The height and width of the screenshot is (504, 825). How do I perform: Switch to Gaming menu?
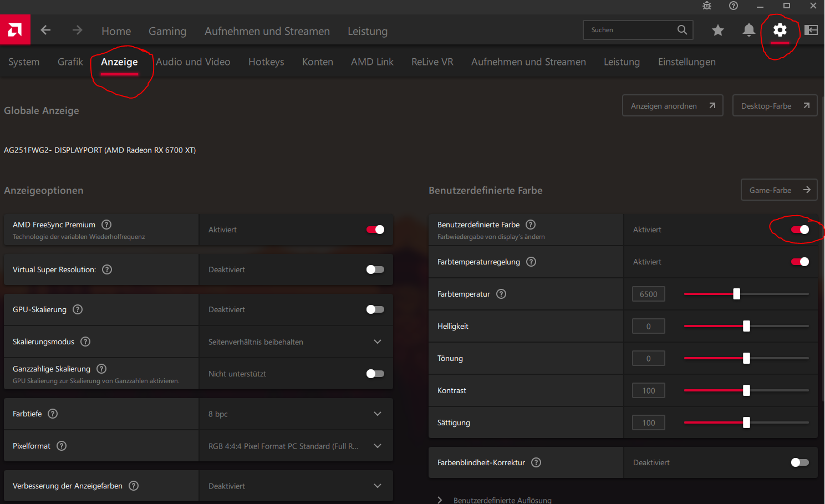[167, 31]
